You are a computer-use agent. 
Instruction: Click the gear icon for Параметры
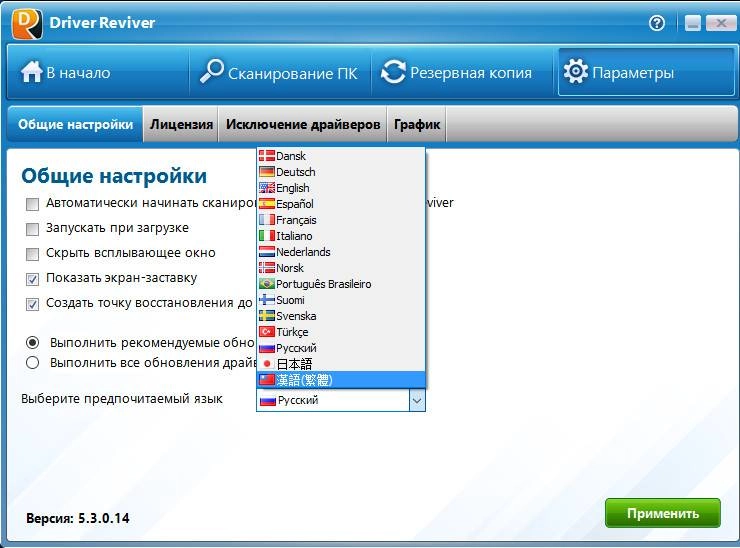click(576, 72)
